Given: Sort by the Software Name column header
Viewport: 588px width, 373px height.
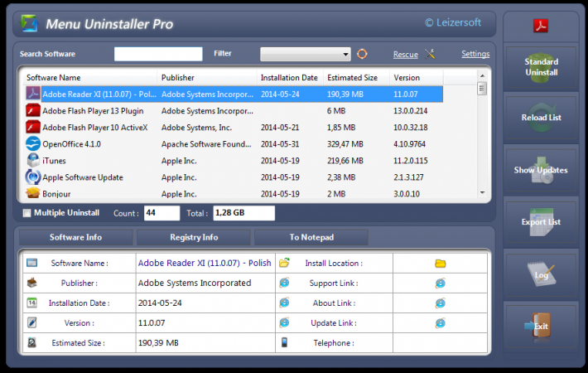Looking at the screenshot, I should pyautogui.click(x=90, y=78).
